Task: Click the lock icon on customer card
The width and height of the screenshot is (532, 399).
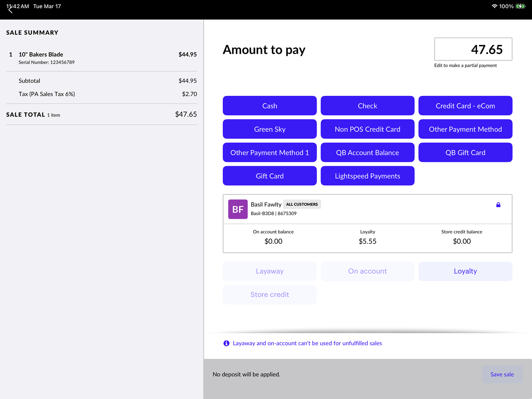Action: click(x=498, y=205)
